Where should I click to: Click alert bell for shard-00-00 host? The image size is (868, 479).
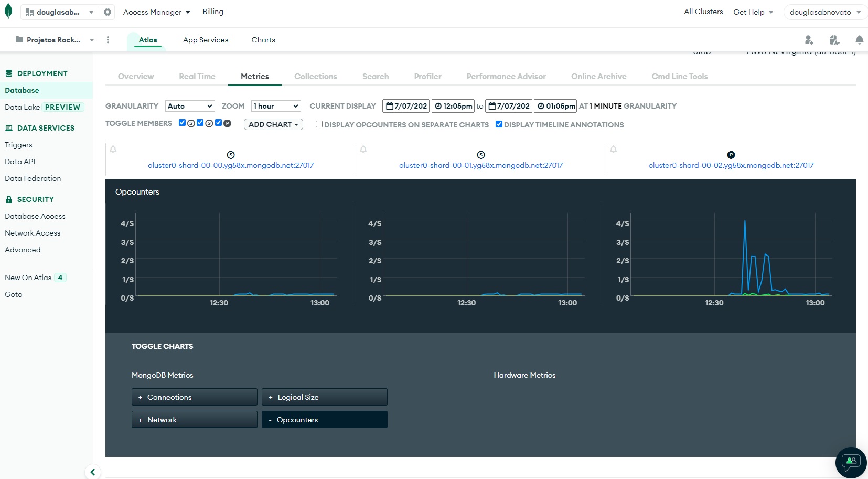click(113, 150)
